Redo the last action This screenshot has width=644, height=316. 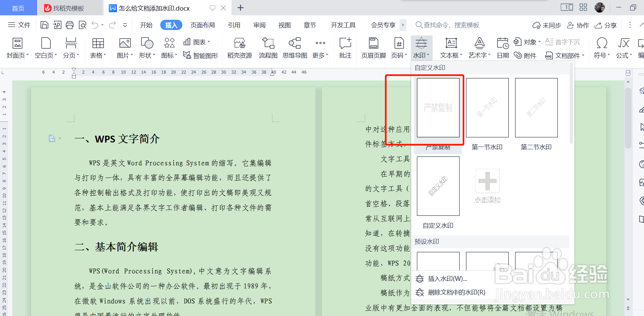112,25
